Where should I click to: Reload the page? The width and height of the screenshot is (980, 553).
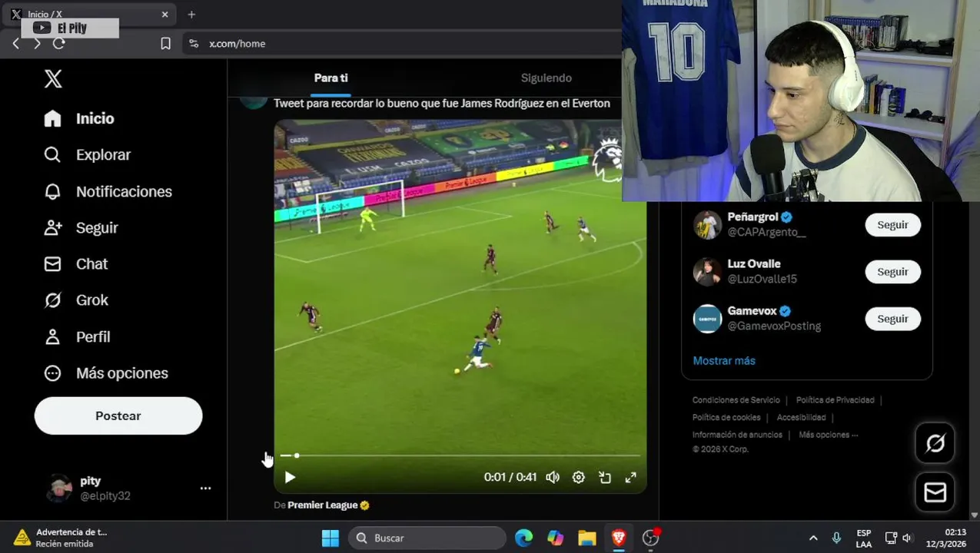coord(59,44)
